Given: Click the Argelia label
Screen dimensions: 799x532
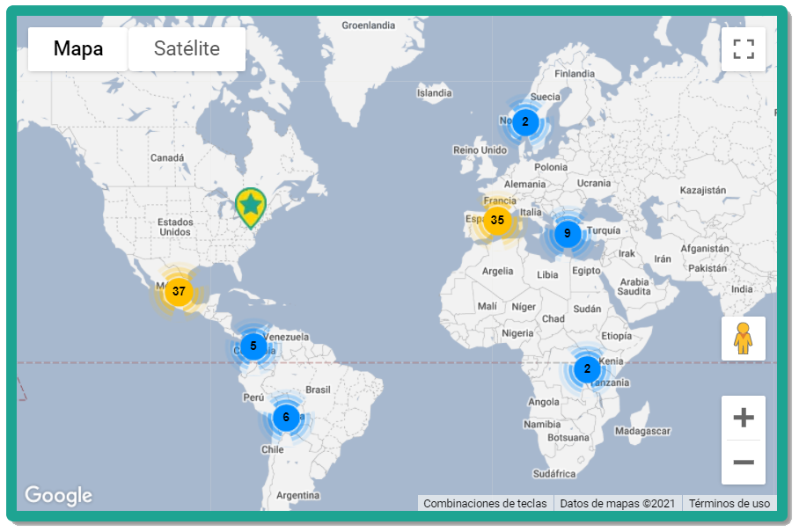Looking at the screenshot, I should (x=498, y=272).
